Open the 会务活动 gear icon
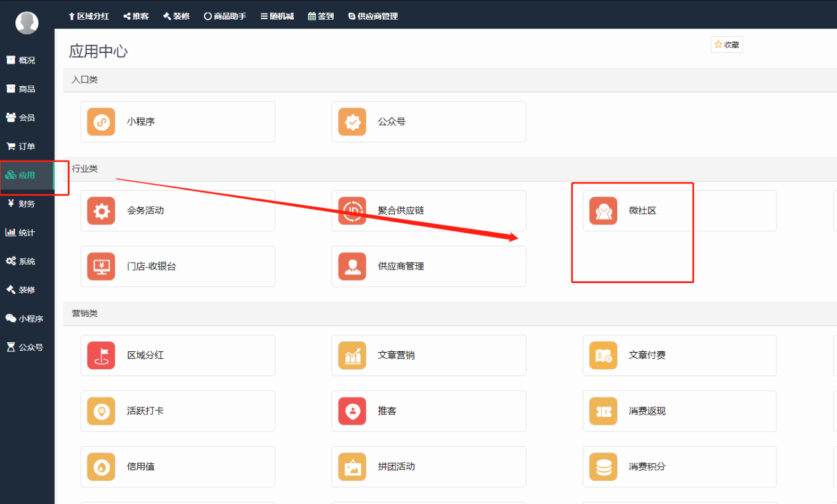This screenshot has width=837, height=504. click(x=101, y=211)
